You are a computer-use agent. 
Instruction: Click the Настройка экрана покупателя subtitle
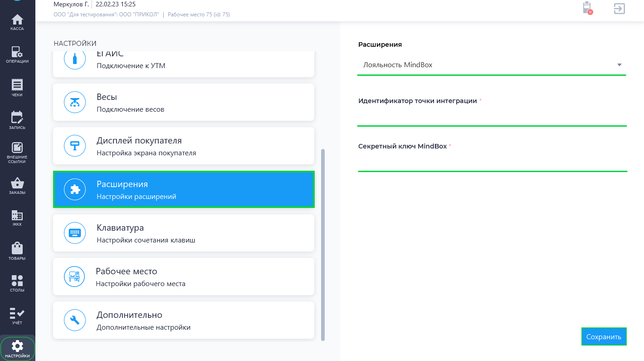coord(146,153)
